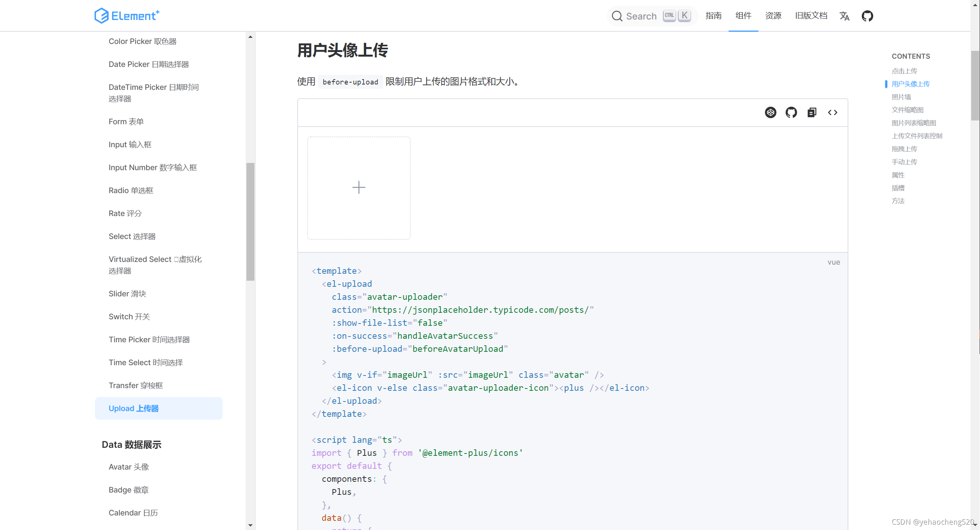
Task: Copy the demo code snippet
Action: pos(812,112)
